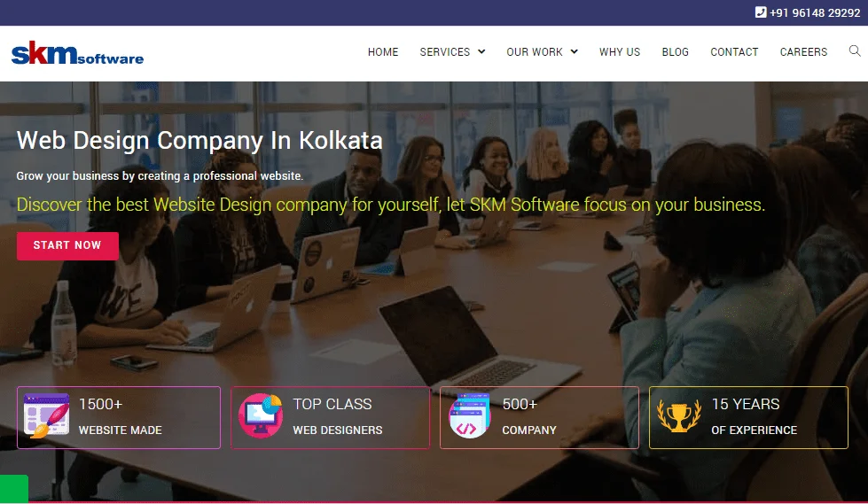Open the search magnifier icon
The width and height of the screenshot is (868, 504).
[855, 50]
